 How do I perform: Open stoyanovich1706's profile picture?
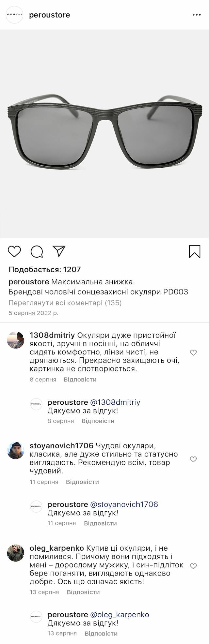coord(16,451)
